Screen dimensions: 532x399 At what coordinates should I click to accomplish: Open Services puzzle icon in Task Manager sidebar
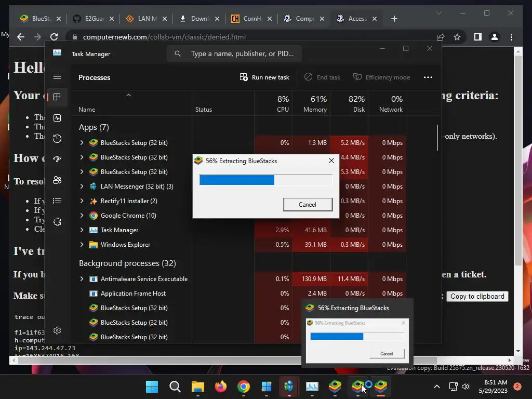point(57,222)
